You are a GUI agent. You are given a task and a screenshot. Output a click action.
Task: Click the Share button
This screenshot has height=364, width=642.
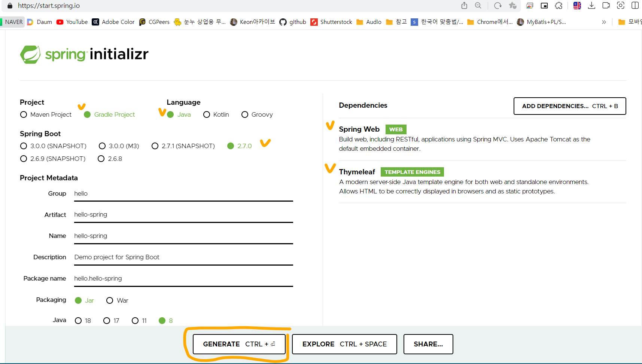(428, 344)
